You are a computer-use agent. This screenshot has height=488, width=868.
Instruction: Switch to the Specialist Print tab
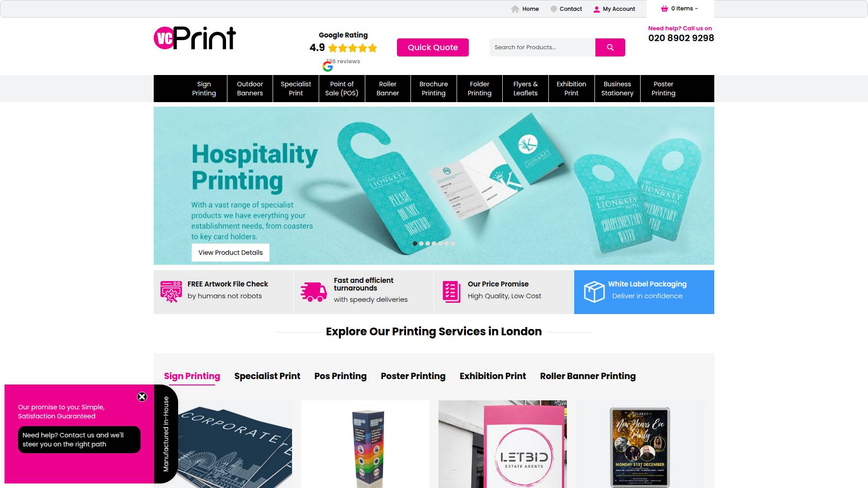point(267,376)
